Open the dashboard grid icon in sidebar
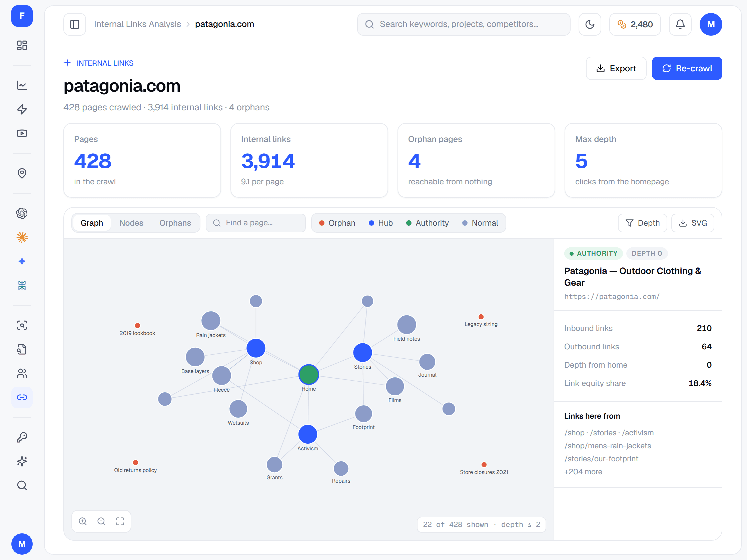The height and width of the screenshot is (560, 747). pos(22,45)
